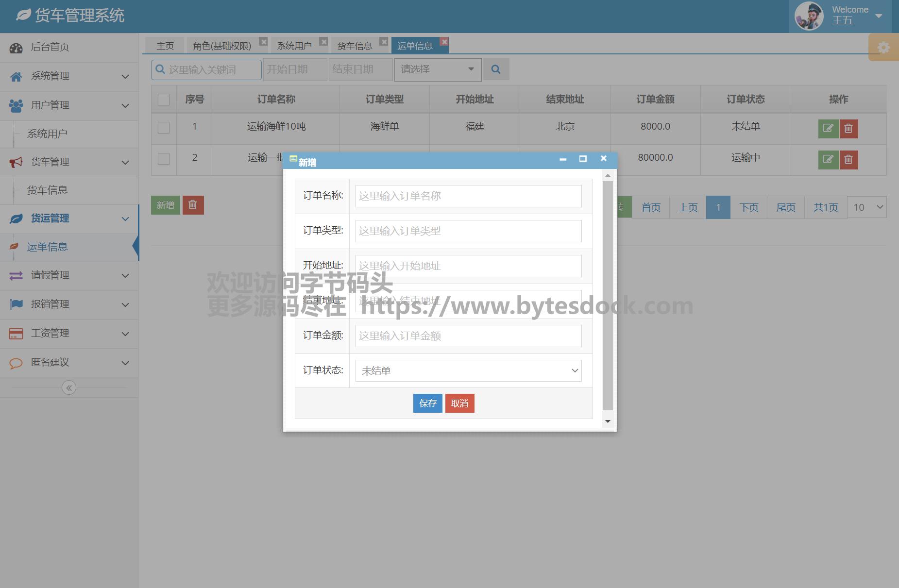Click the dialog vertical scrollbar
Screen dimensions: 899x588
click(x=608, y=296)
